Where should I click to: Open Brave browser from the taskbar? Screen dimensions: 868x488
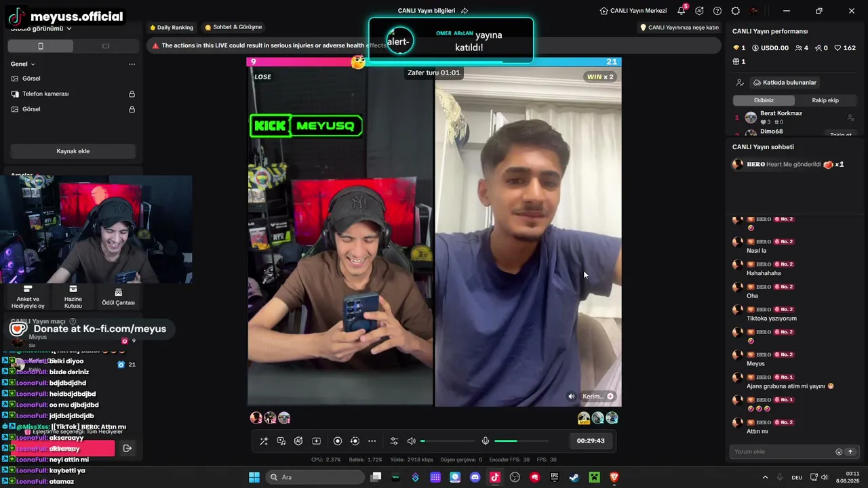[x=614, y=477]
